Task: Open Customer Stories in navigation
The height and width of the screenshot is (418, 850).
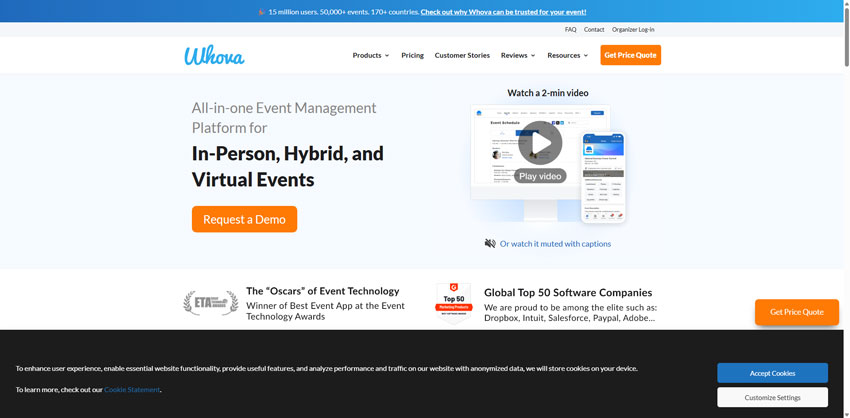Action: [462, 55]
